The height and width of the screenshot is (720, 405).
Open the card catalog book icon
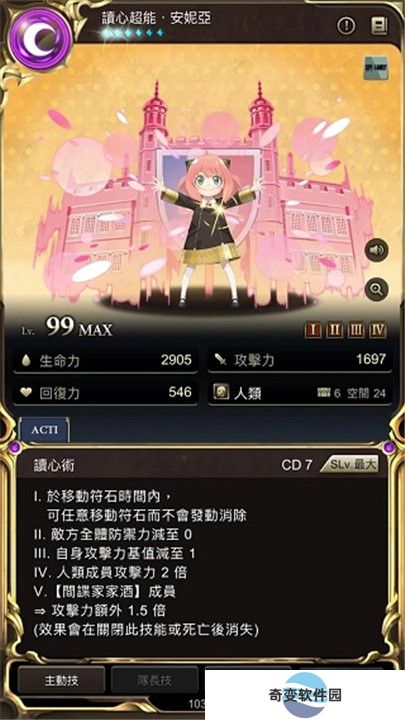click(379, 26)
